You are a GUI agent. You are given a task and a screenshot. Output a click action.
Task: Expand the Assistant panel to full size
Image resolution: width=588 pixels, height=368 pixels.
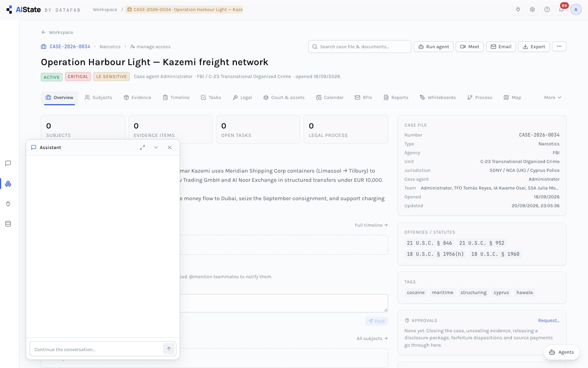pos(142,148)
